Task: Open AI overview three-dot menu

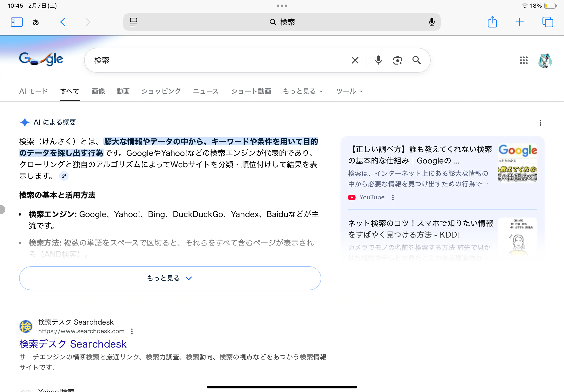Action: (540, 123)
